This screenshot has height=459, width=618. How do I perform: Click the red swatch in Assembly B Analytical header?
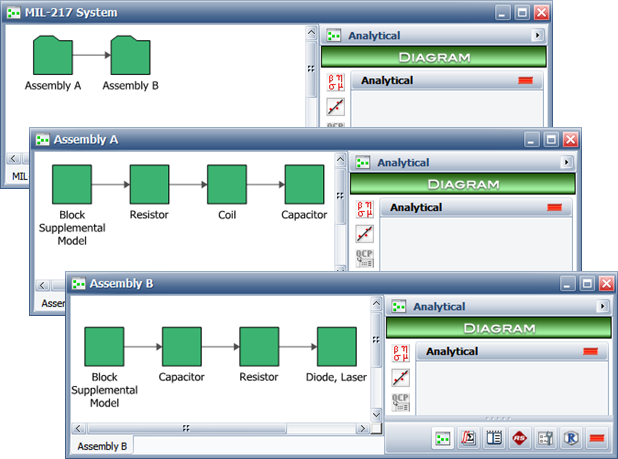[x=590, y=352]
